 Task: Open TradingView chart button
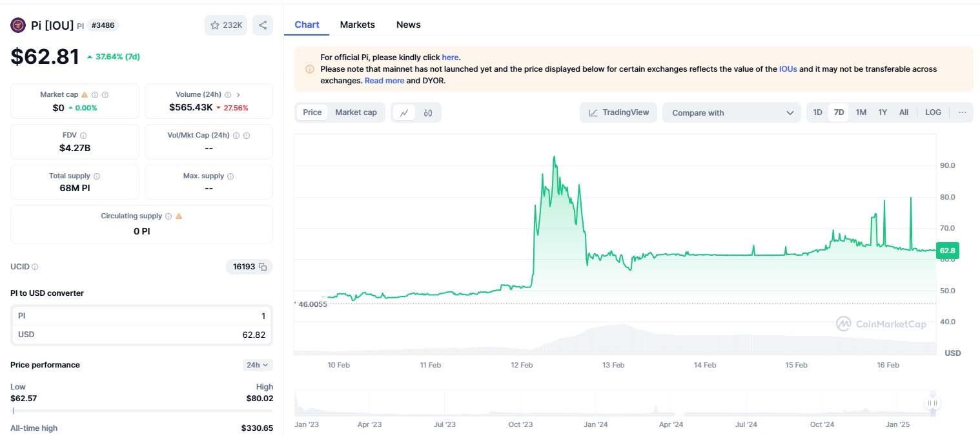pyautogui.click(x=618, y=112)
